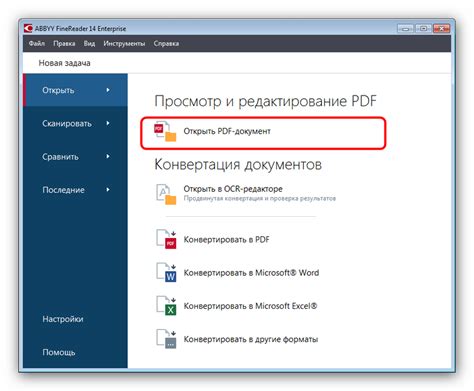Maximize the FineReader window
Image resolution: width=474 pixels, height=391 pixels.
[x=423, y=29]
